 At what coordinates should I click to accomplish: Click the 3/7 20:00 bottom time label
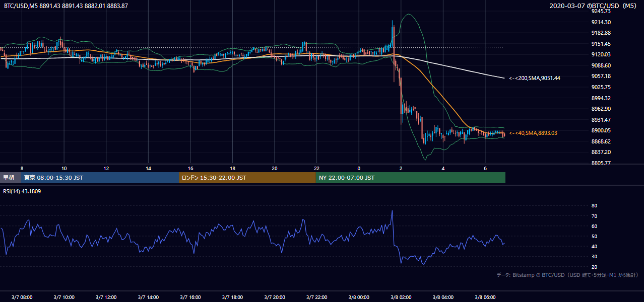tap(275, 297)
